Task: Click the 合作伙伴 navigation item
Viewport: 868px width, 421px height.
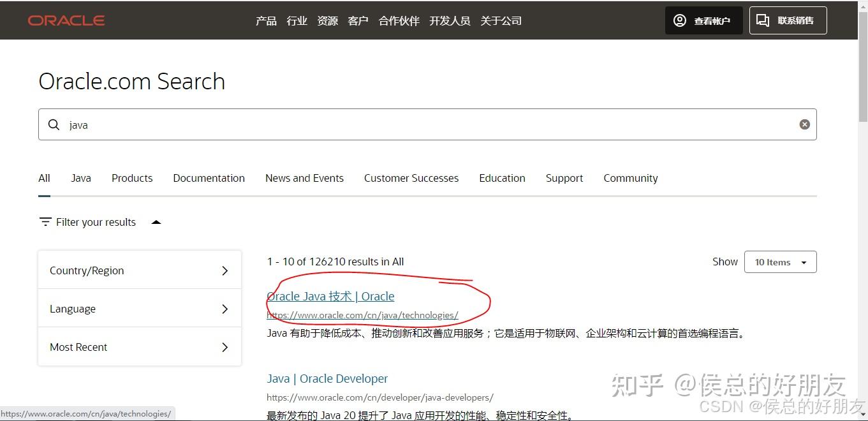Action: pyautogui.click(x=398, y=20)
